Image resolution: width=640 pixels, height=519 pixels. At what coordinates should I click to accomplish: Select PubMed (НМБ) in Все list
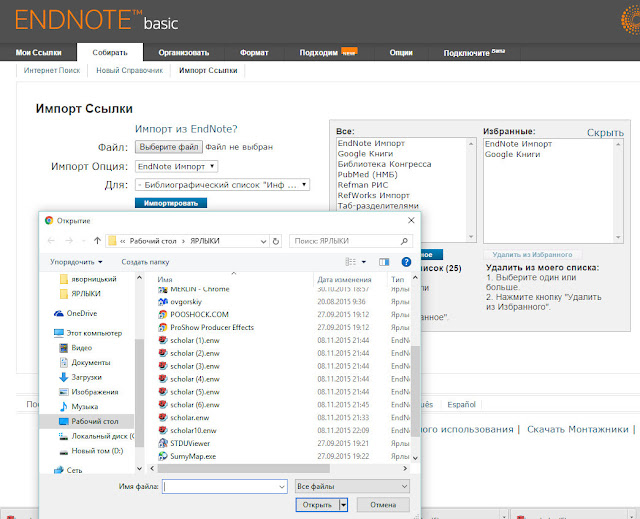pos(367,175)
